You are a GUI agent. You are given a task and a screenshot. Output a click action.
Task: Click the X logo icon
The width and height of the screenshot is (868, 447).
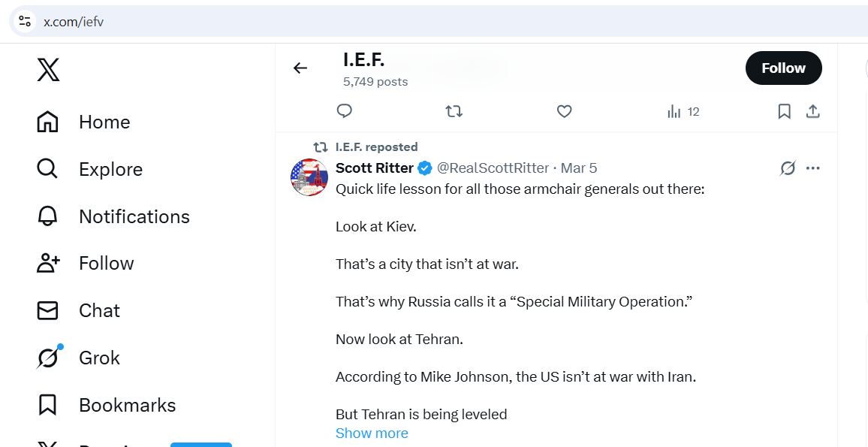click(48, 70)
